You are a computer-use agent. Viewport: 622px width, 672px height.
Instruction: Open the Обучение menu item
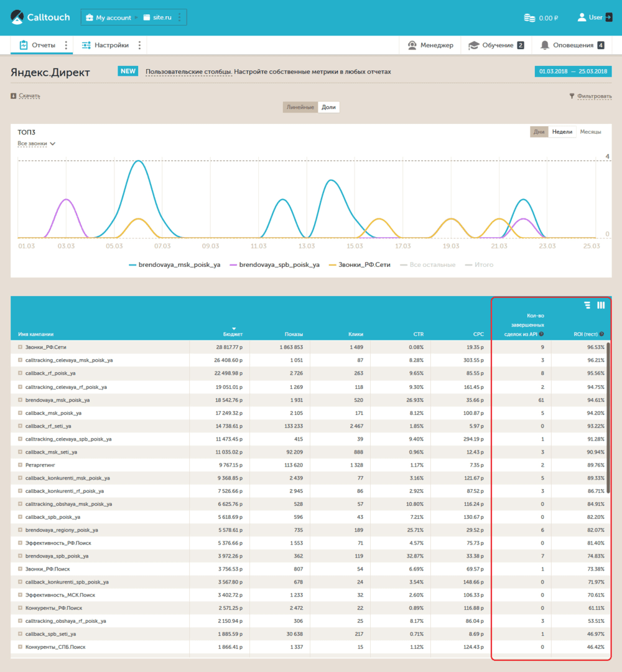click(x=496, y=45)
